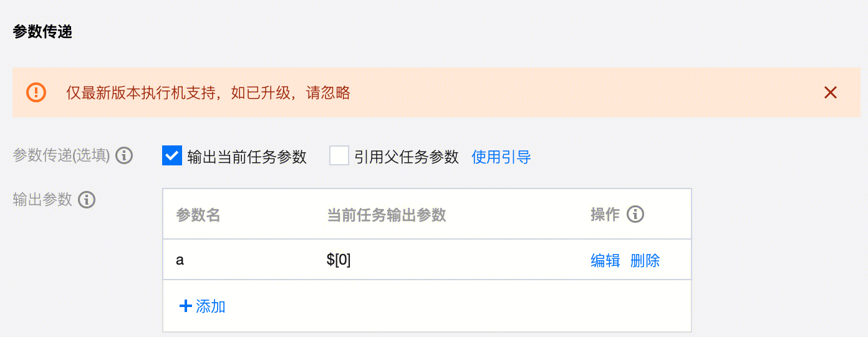Select the parameter name cell "a"
868x337 pixels.
(180, 260)
